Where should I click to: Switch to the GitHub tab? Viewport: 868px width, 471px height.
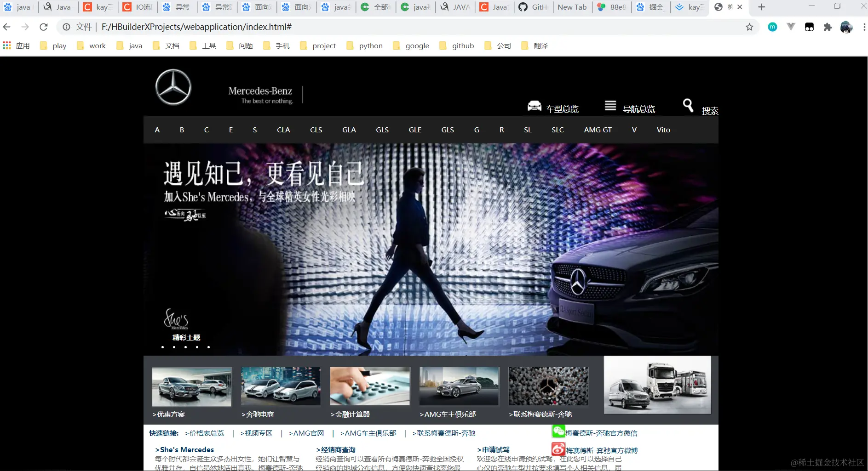click(533, 7)
